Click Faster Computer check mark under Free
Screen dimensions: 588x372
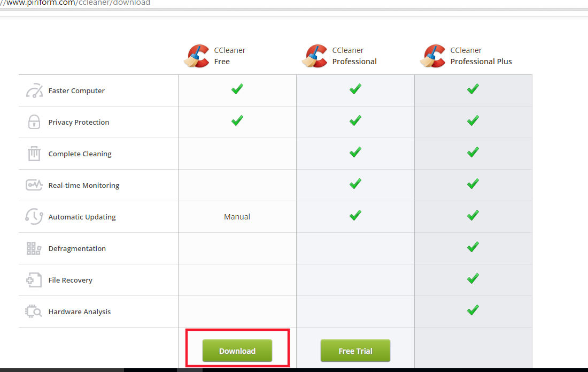tap(237, 89)
